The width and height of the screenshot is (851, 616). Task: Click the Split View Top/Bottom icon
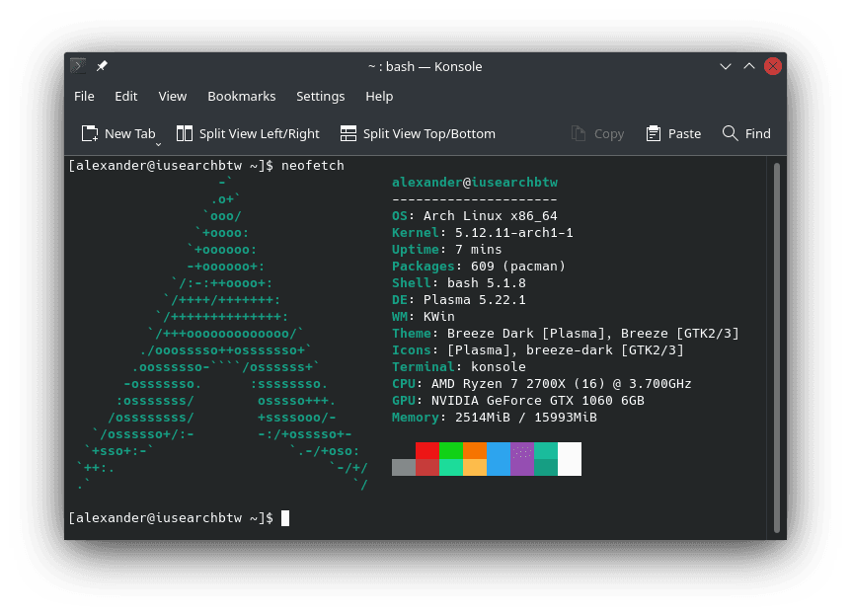(x=348, y=133)
